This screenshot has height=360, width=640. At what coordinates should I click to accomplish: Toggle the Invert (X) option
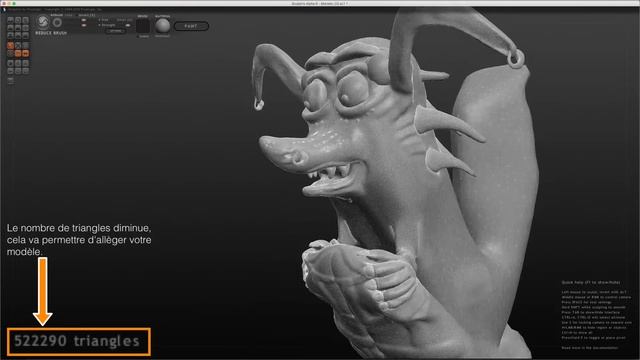click(87, 15)
